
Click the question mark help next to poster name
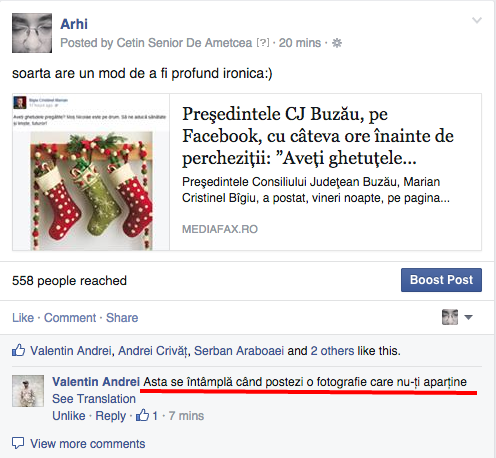263,43
